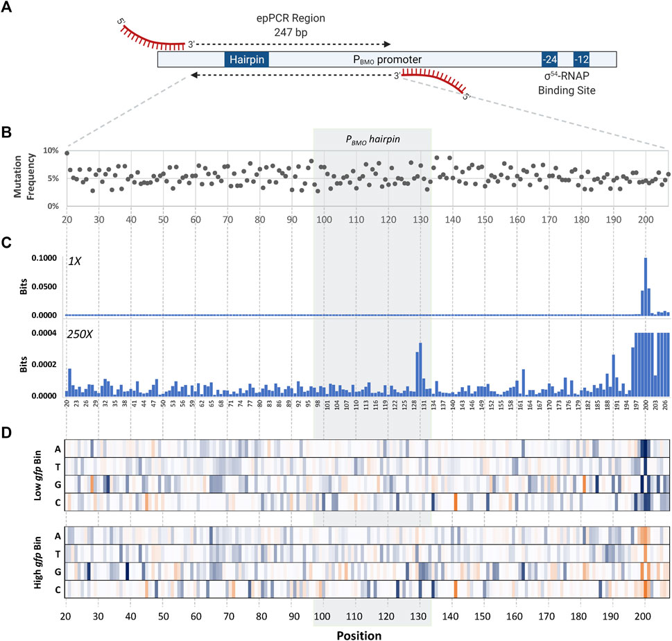Click the 'Low gfp Bin' heatmap label
Screen dimensions: 672x641
pyautogui.click(x=37, y=475)
